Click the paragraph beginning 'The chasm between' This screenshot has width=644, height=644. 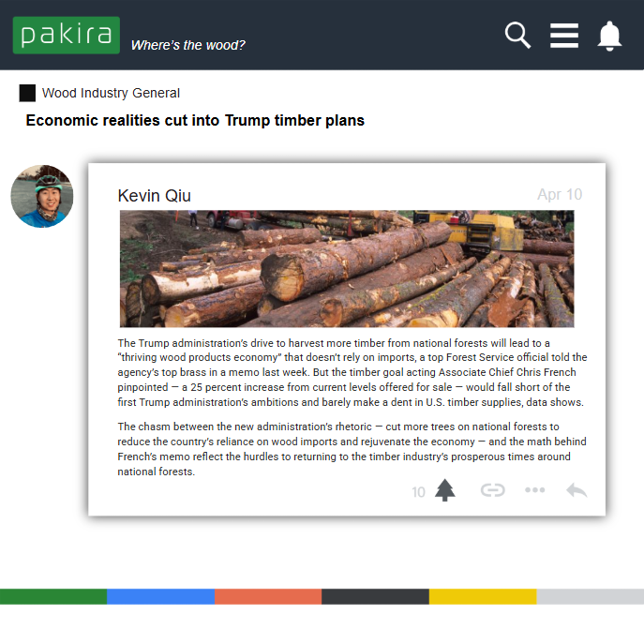click(x=352, y=449)
